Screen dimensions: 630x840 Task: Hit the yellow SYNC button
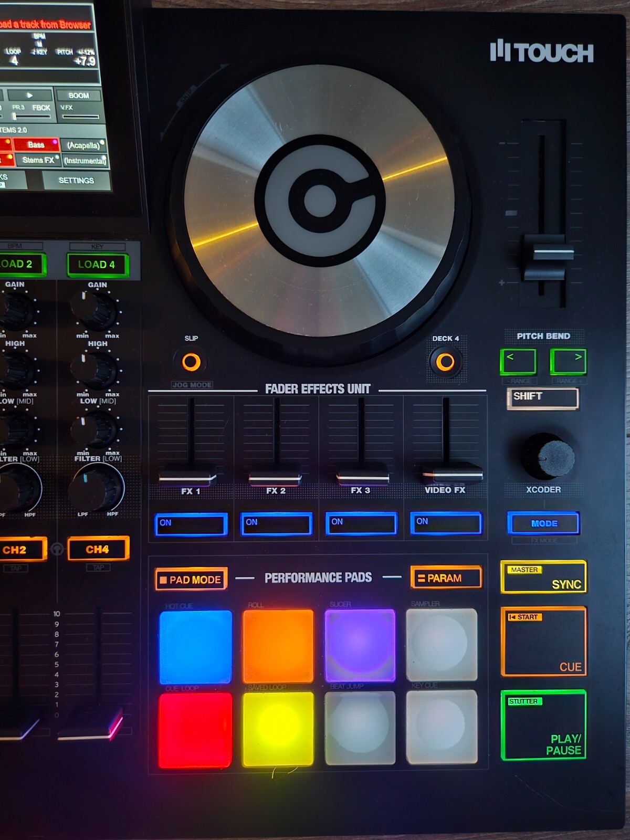click(x=544, y=577)
